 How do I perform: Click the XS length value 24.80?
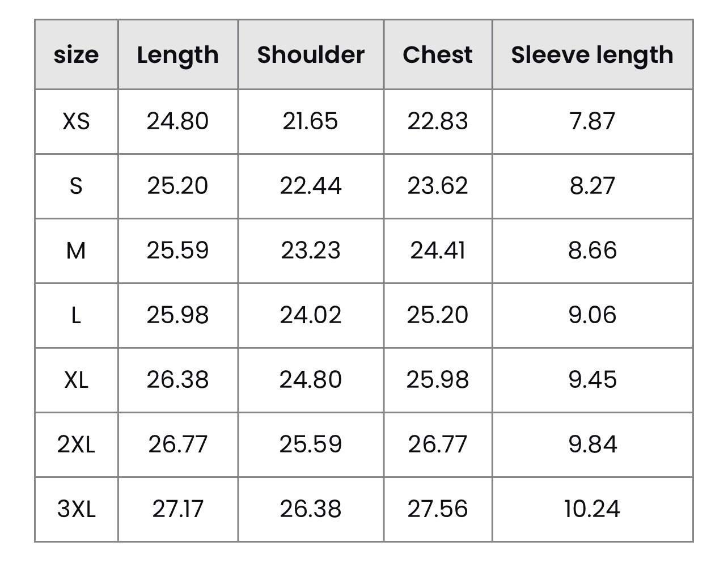tap(178, 121)
